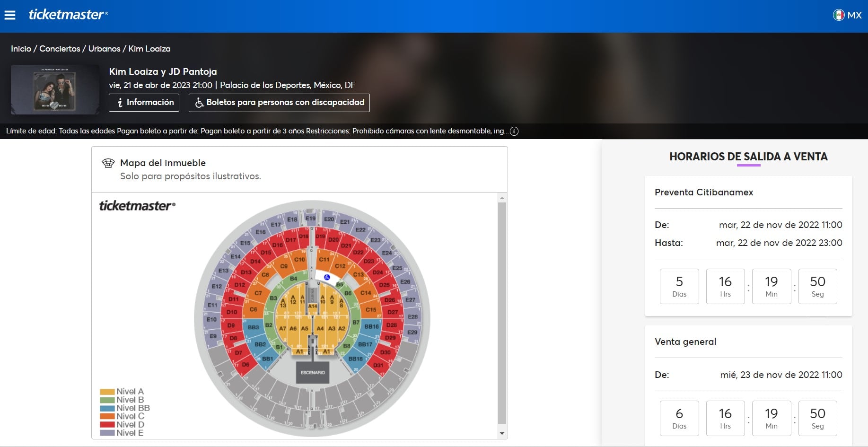Navigate to Conciertos breadcrumb

pyautogui.click(x=60, y=49)
